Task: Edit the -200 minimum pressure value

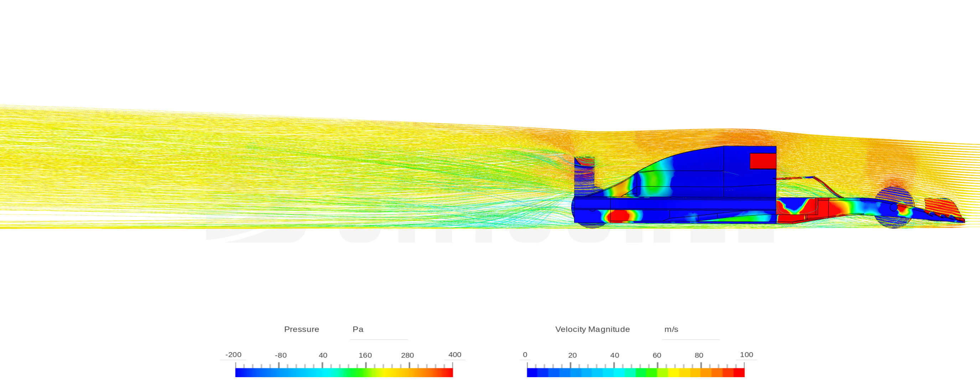Action: 233,355
